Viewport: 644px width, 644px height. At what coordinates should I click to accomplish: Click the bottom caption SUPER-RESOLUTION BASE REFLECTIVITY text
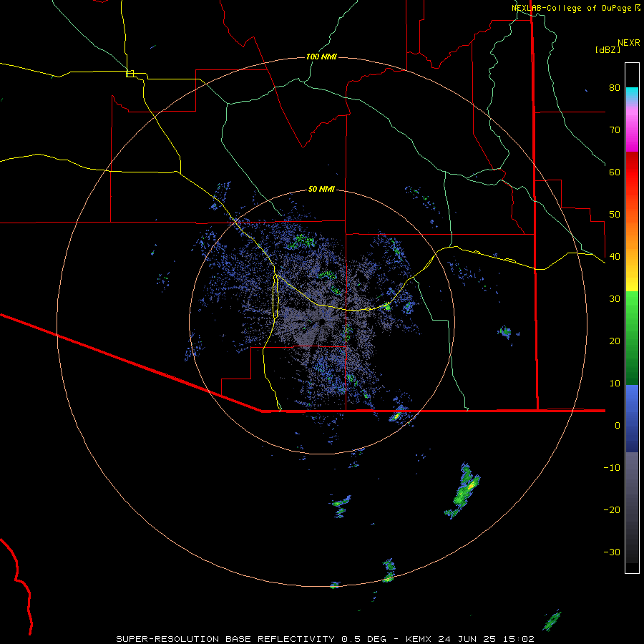click(x=225, y=639)
